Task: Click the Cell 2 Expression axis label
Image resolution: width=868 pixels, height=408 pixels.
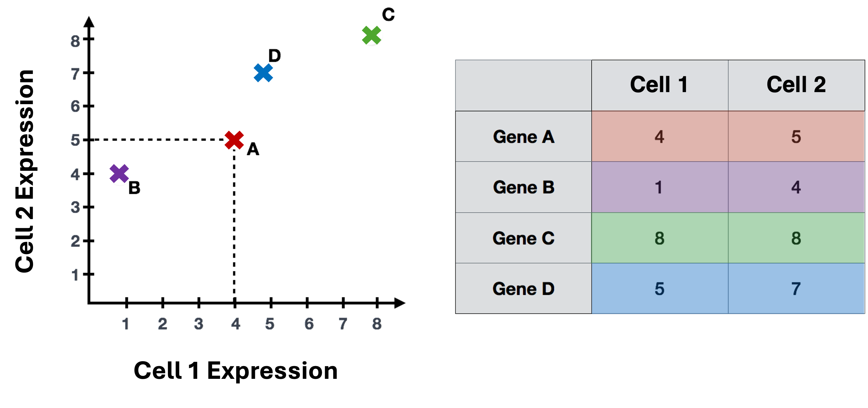Action: click(25, 170)
